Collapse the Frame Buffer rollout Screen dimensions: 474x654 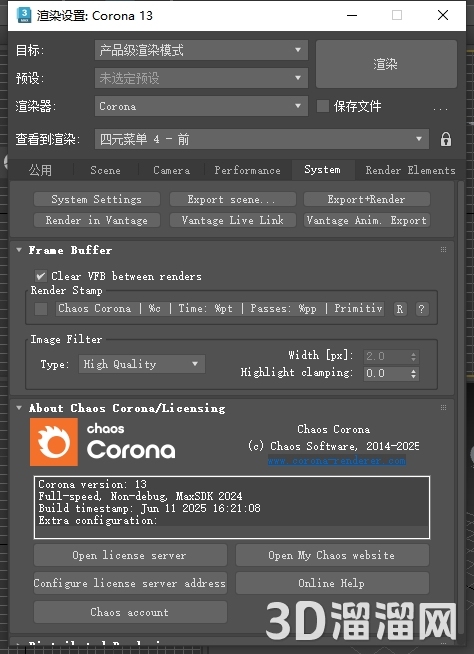pyautogui.click(x=19, y=250)
